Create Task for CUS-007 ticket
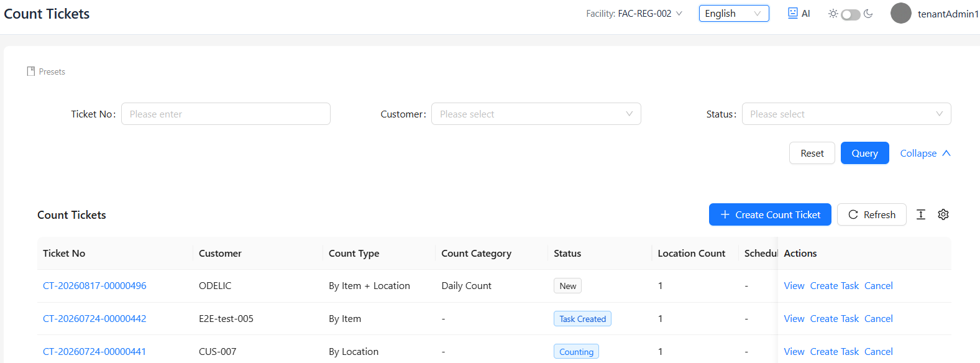The height and width of the screenshot is (363, 980). 835,352
